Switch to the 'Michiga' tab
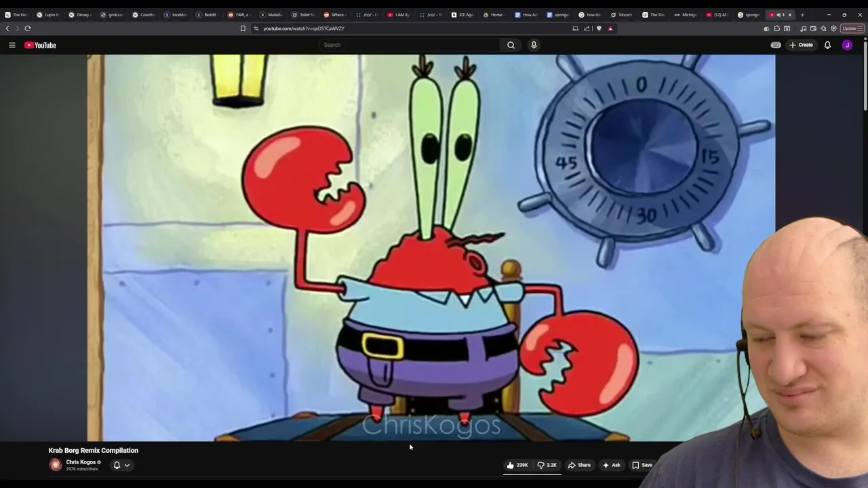The height and width of the screenshot is (488, 868). 686,15
